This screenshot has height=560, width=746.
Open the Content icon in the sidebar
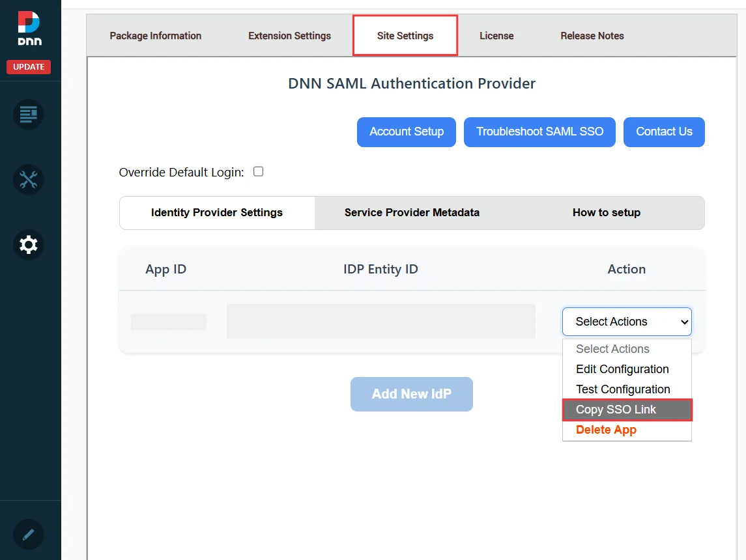[29, 114]
